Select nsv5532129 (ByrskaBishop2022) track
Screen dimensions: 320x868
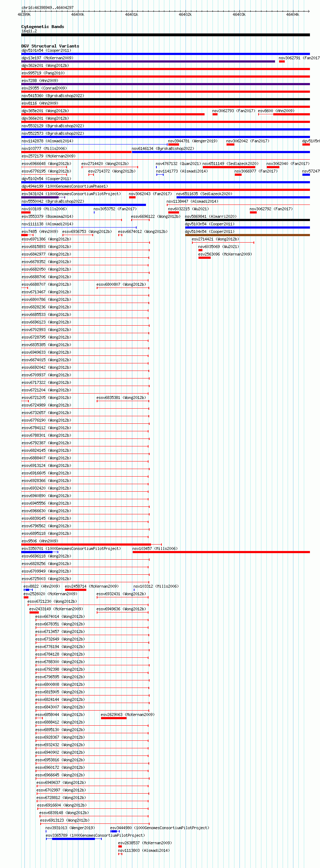click(165, 129)
